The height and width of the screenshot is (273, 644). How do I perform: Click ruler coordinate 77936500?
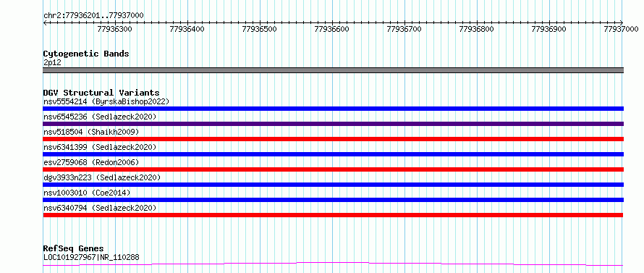click(x=260, y=29)
